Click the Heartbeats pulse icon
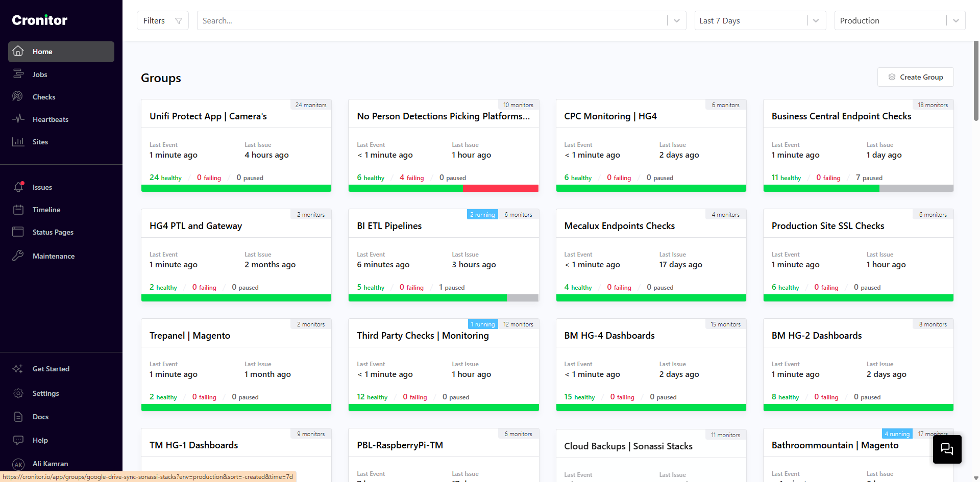The height and width of the screenshot is (482, 980). pyautogui.click(x=18, y=119)
